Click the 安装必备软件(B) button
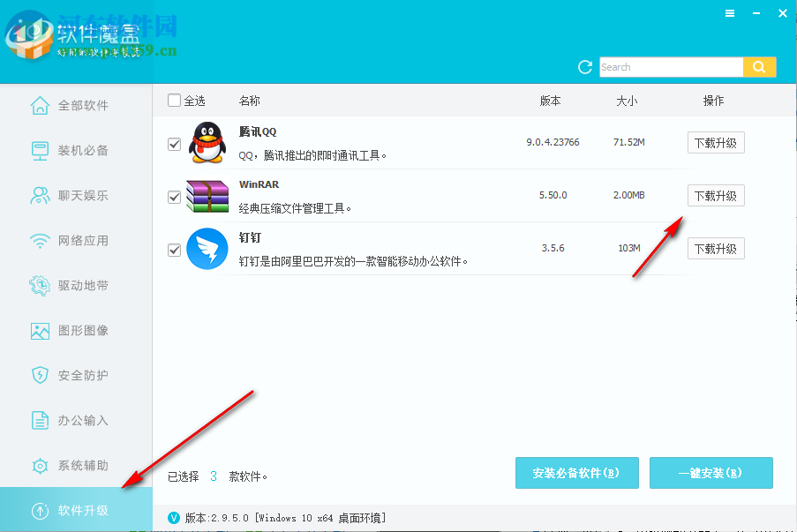797x532 pixels. pos(577,473)
